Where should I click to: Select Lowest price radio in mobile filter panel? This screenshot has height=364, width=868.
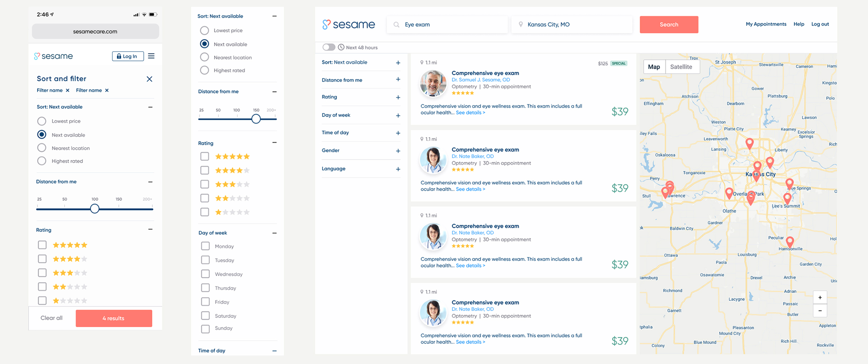tap(41, 121)
